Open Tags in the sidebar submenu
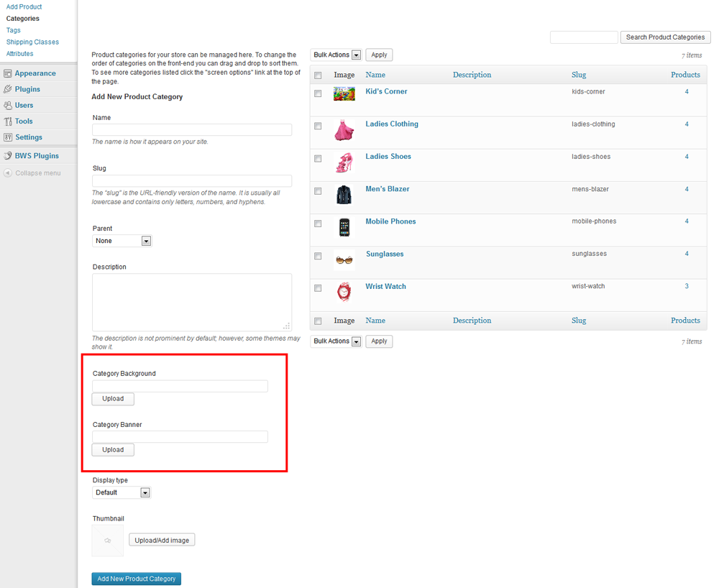Image resolution: width=719 pixels, height=588 pixels. pyautogui.click(x=13, y=30)
